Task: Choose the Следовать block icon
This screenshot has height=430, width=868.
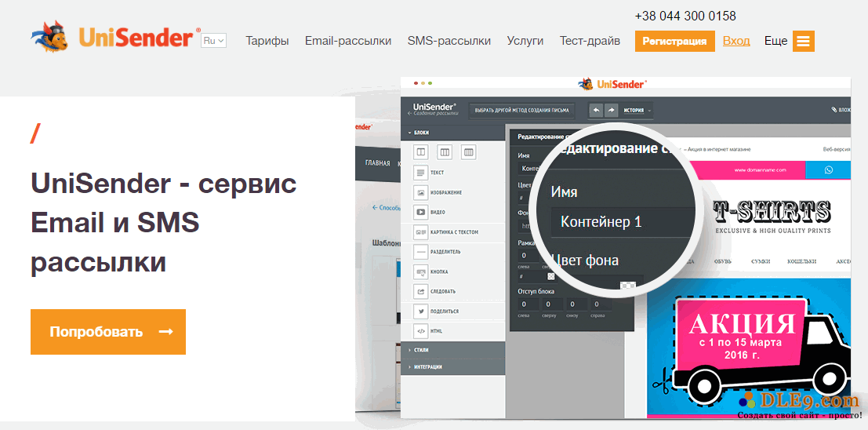Action: [421, 291]
